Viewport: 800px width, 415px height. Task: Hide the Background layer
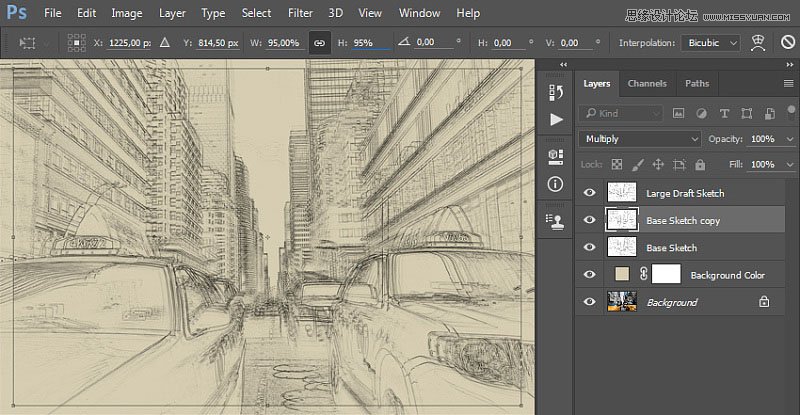coord(589,302)
